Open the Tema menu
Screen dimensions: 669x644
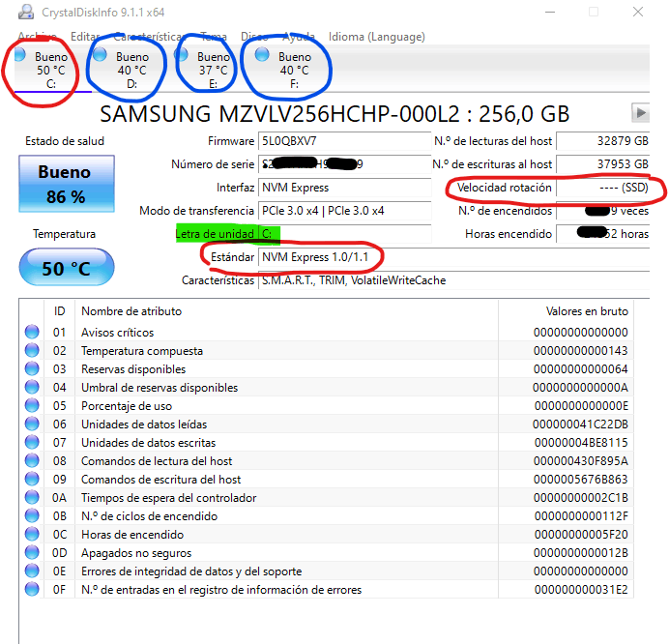click(214, 37)
